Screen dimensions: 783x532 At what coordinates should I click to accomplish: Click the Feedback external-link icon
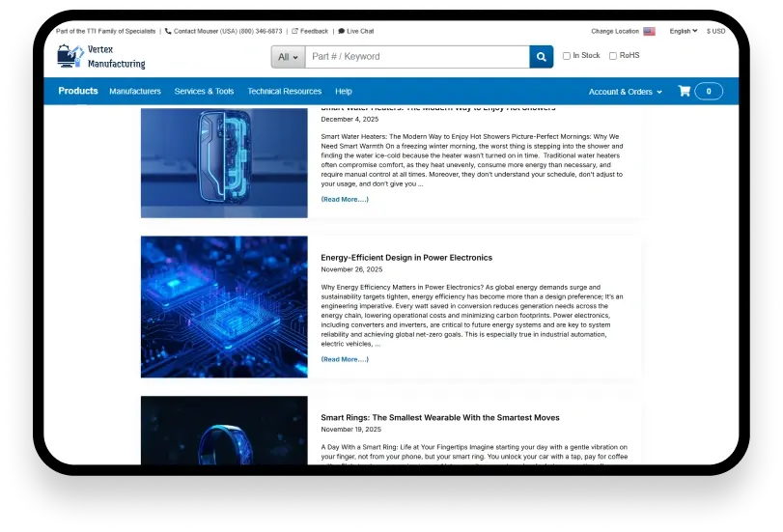[x=294, y=31]
